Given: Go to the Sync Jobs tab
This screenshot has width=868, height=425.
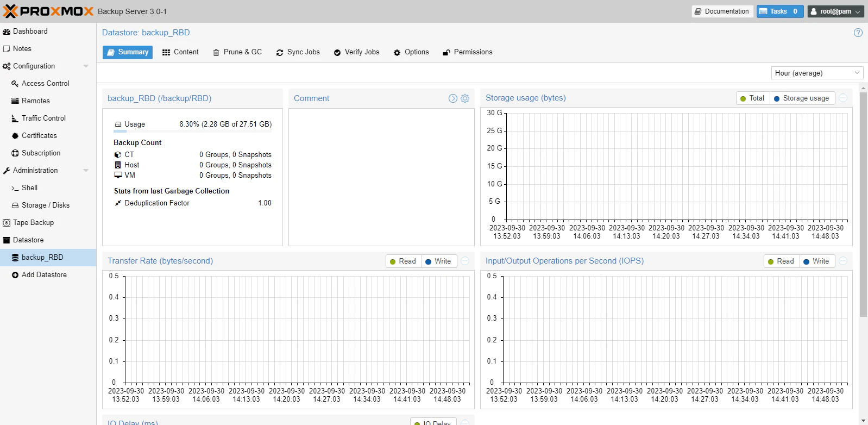Looking at the screenshot, I should (298, 52).
